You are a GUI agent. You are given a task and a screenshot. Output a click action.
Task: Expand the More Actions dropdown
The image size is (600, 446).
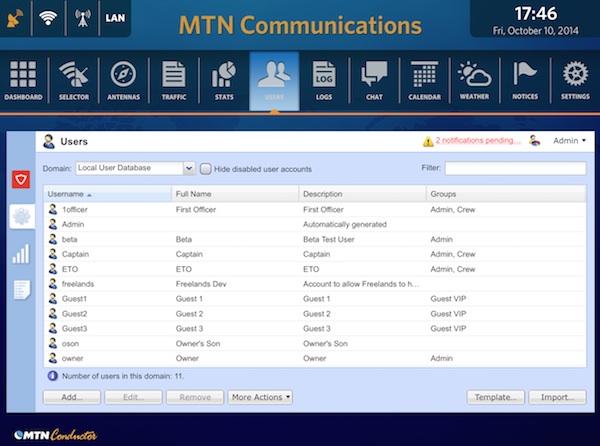(x=260, y=397)
